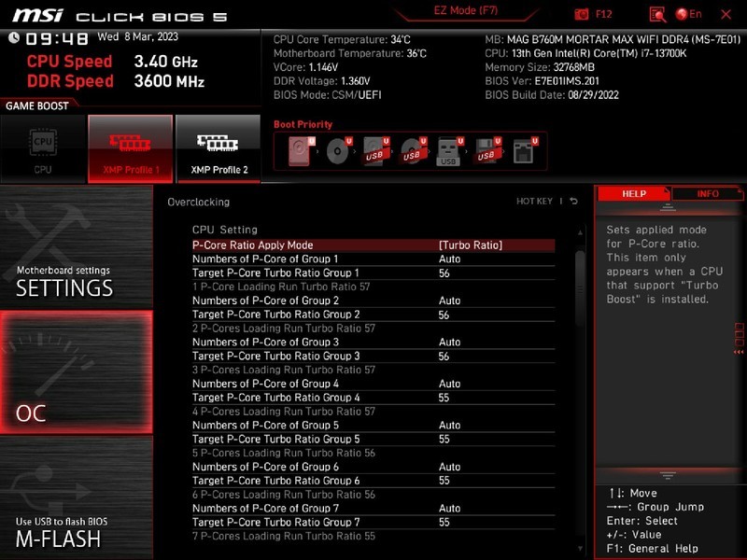Choose the network boot device icon
The height and width of the screenshot is (560, 747).
coord(524,149)
